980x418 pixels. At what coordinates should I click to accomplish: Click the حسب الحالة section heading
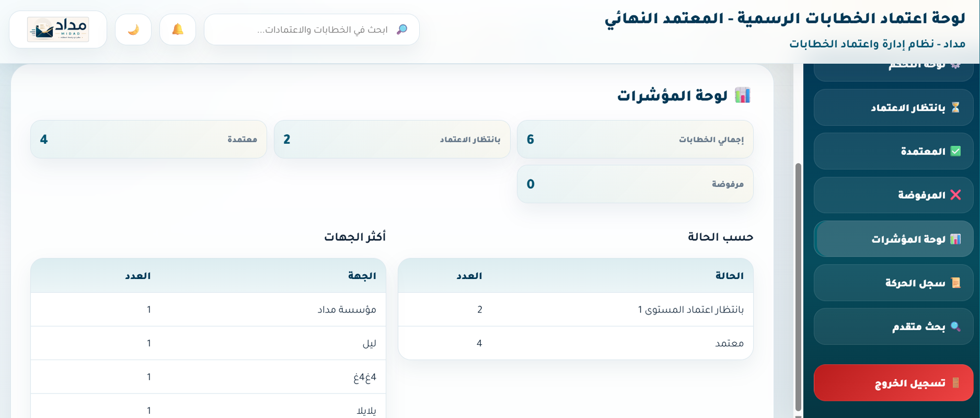720,237
